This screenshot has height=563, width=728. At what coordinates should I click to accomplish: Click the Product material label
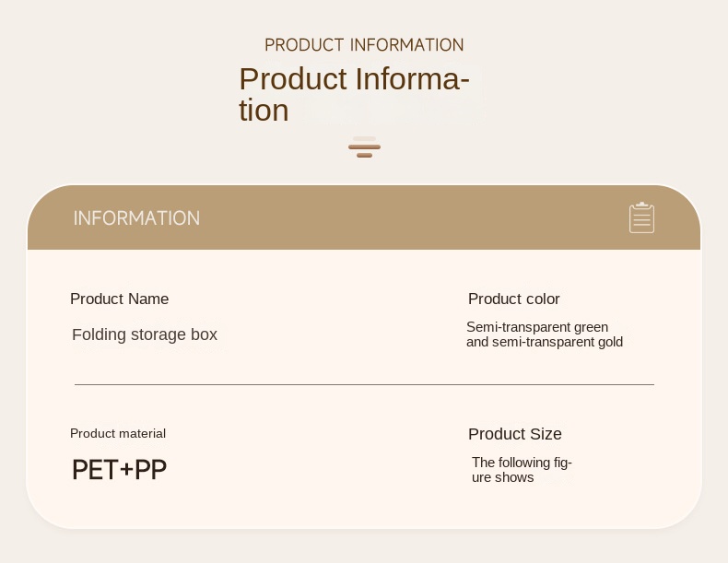pyautogui.click(x=118, y=433)
